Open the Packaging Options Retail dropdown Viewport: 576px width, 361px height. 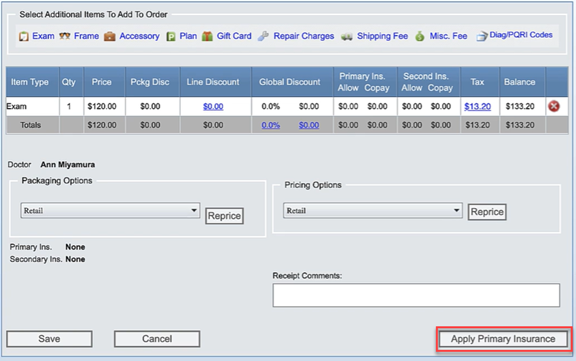point(110,210)
